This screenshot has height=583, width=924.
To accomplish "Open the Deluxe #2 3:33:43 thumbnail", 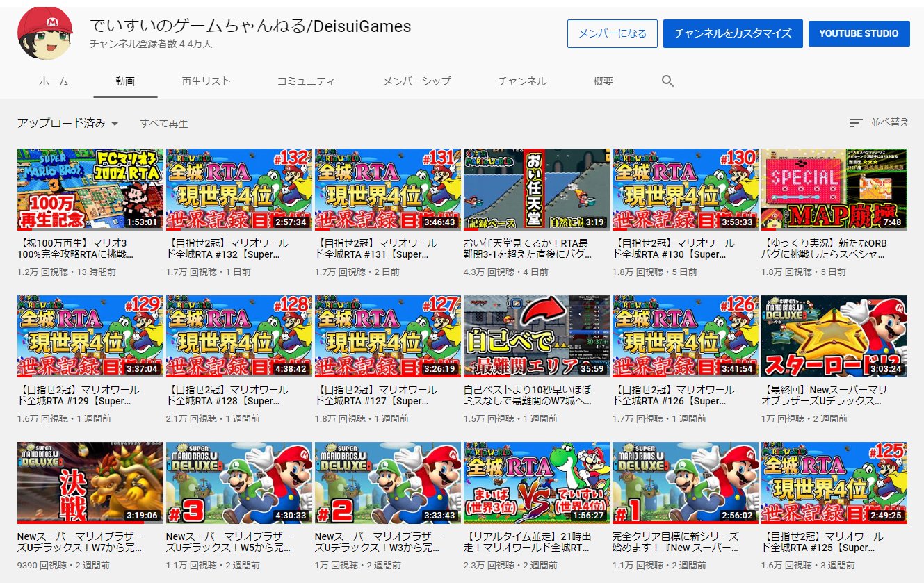I will pos(388,483).
